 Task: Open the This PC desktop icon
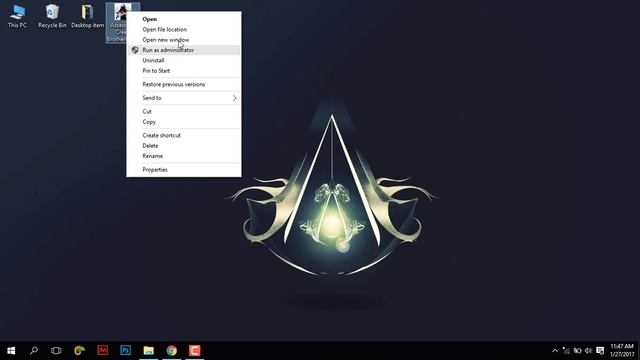[17, 16]
